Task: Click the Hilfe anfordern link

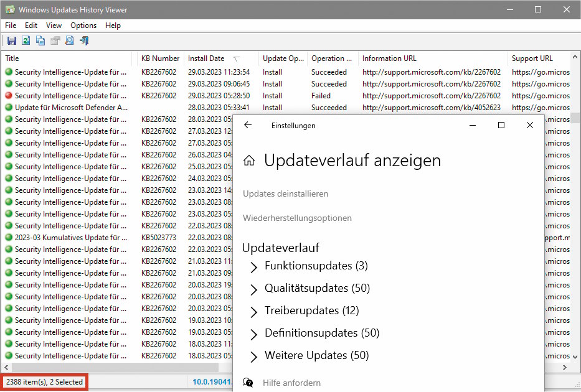Action: 291,383
